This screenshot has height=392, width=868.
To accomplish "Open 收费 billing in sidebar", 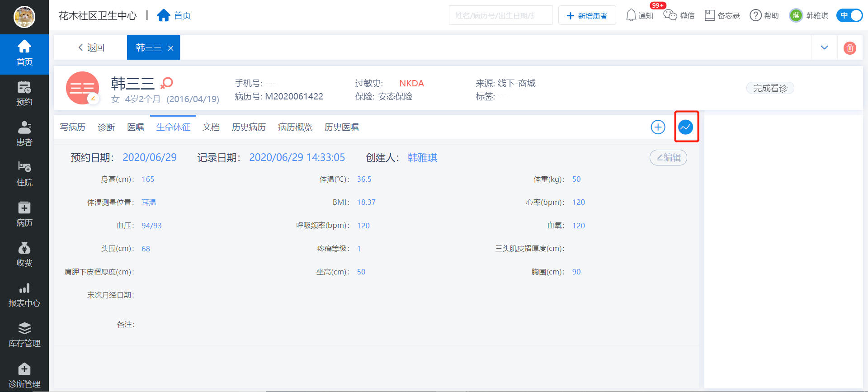I will pos(24,255).
